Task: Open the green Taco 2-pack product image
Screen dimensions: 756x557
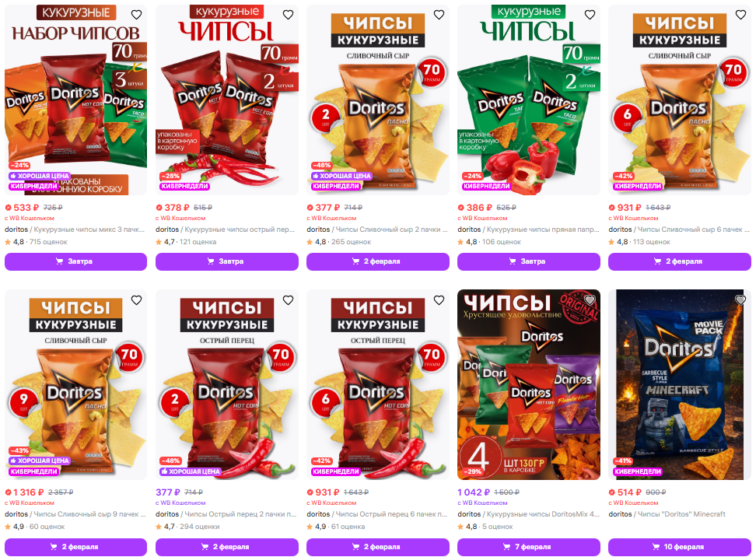Action: click(x=528, y=100)
